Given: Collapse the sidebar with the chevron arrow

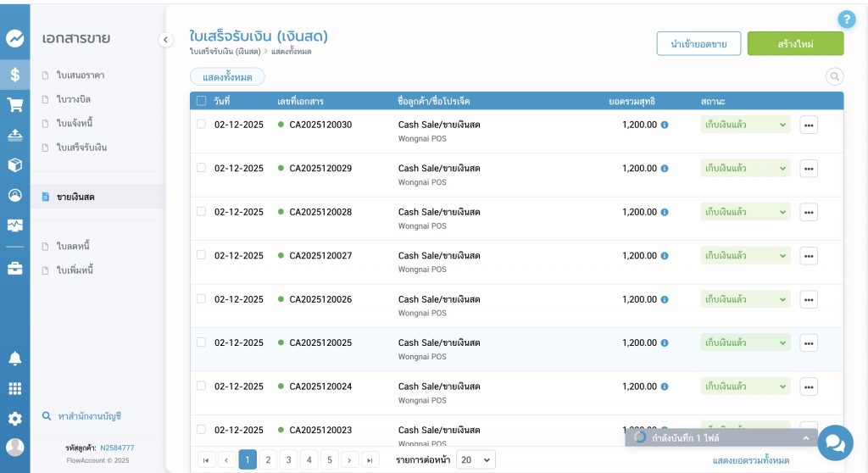Looking at the screenshot, I should [165, 39].
